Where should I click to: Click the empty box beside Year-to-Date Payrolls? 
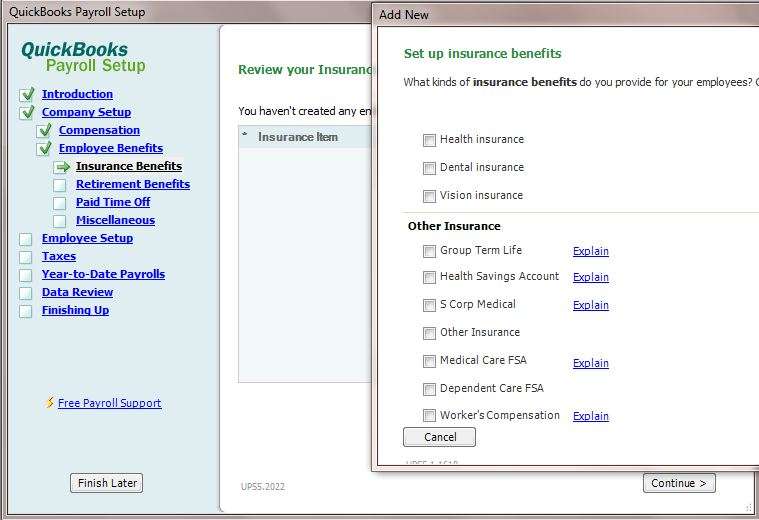[x=26, y=275]
